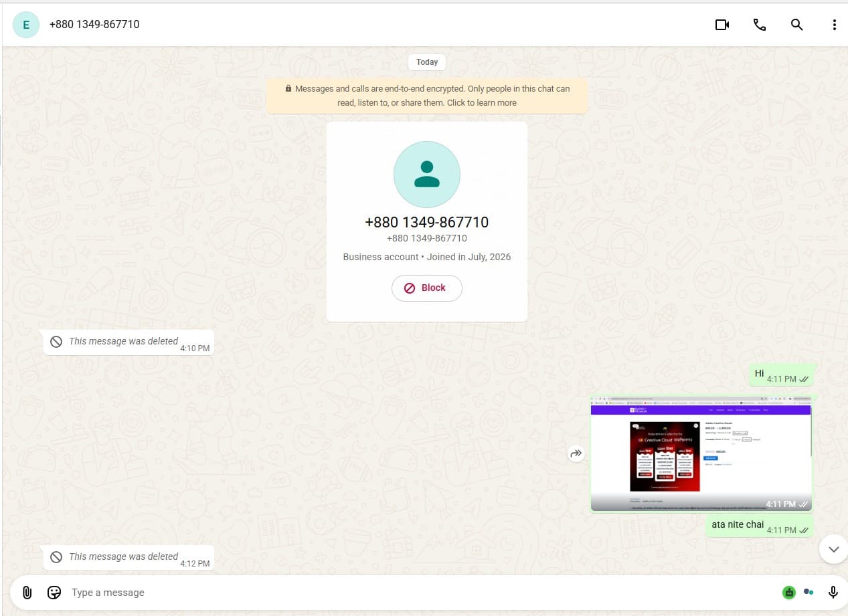Jump to latest messages with the down chevron
Screen dimensions: 848x616
[x=833, y=549]
